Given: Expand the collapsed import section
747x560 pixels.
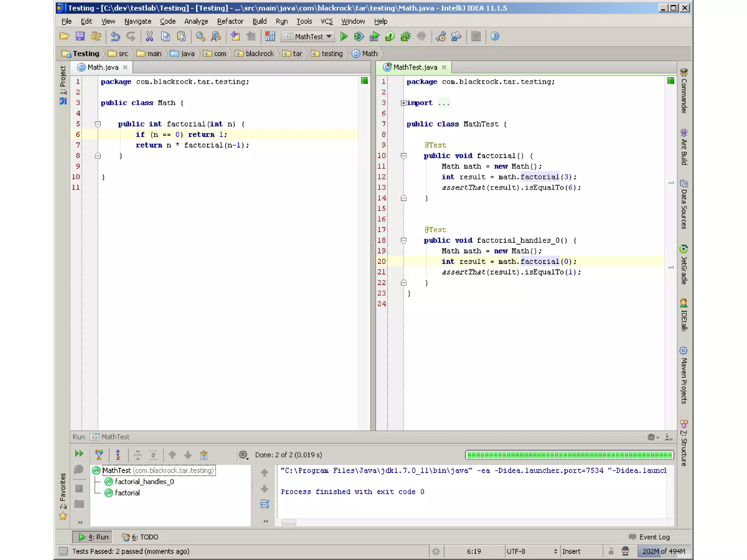Looking at the screenshot, I should point(403,103).
